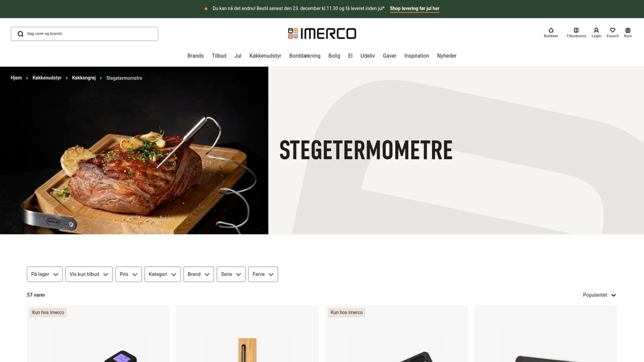This screenshot has width=644, height=362.
Task: Expand the Brand filter
Action: [x=199, y=274]
